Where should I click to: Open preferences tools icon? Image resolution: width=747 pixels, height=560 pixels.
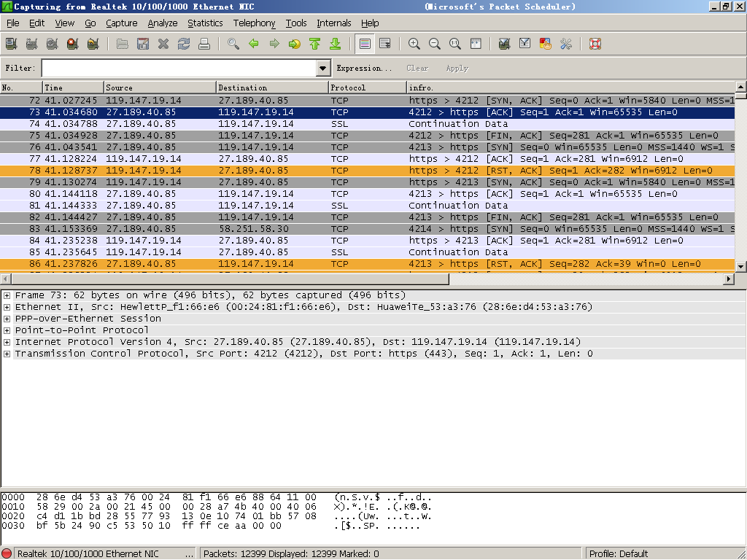tap(566, 44)
